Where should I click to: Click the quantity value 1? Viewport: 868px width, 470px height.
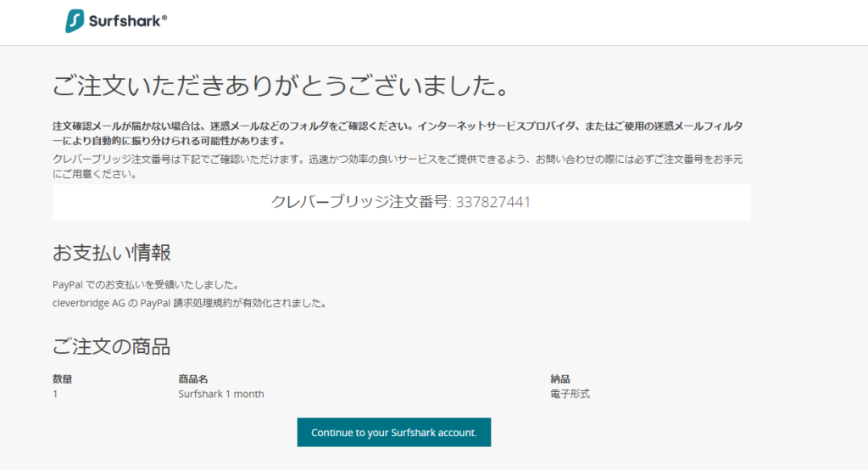(x=55, y=394)
